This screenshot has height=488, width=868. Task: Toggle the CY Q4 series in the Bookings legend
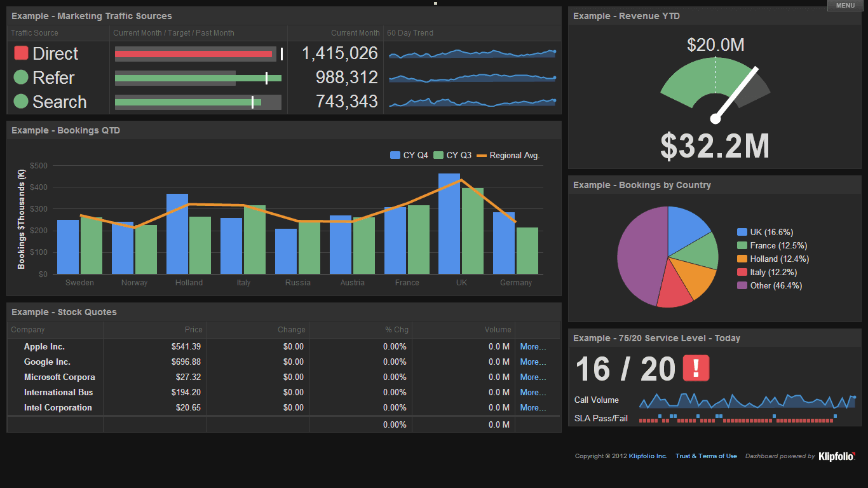tap(410, 154)
